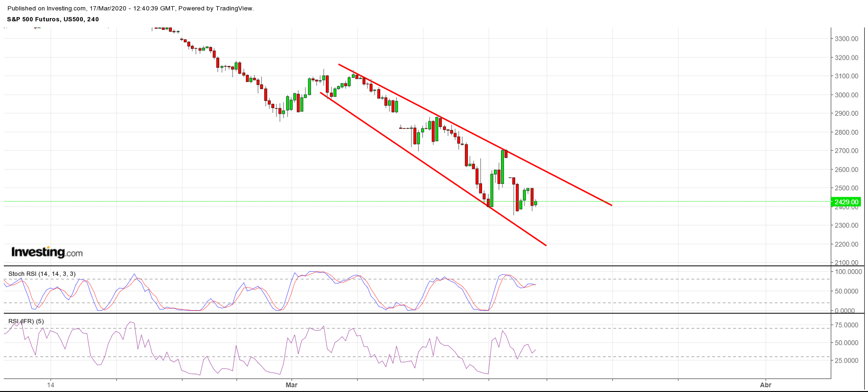
Task: Click the 2900.00 price axis label
Action: pos(846,113)
